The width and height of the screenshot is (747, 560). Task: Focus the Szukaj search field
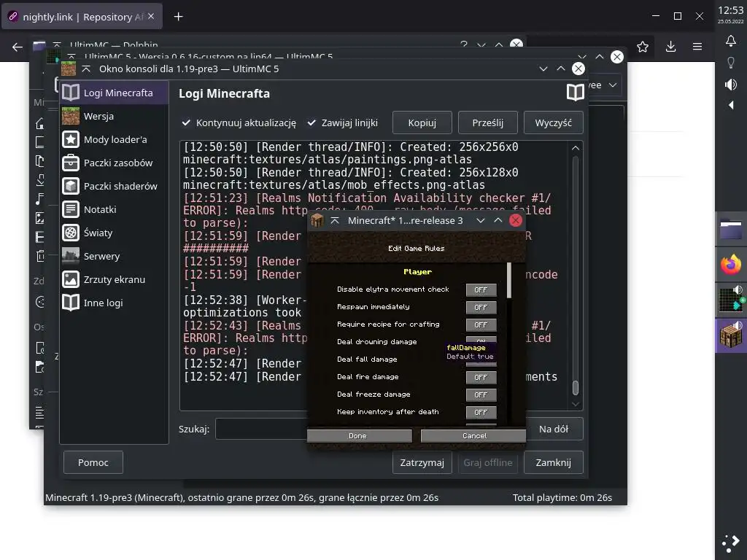261,429
